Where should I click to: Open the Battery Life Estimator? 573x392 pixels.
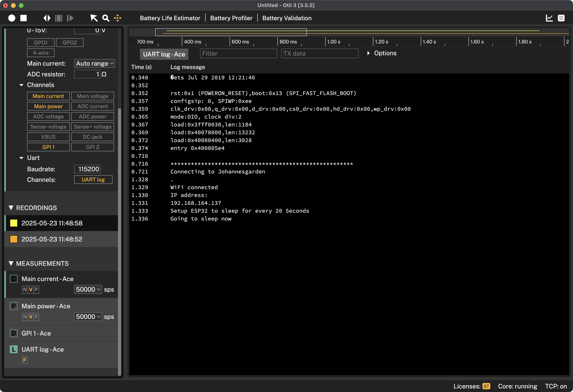pos(170,18)
